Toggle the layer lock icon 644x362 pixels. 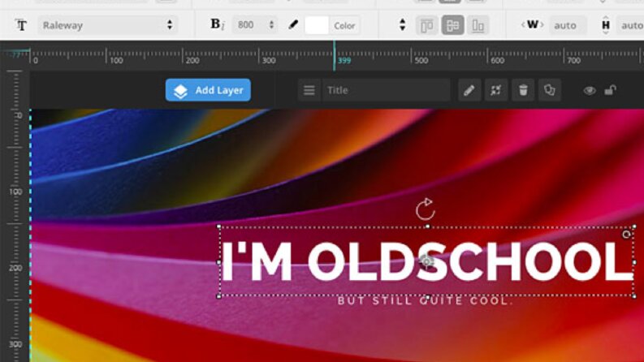[x=611, y=90]
